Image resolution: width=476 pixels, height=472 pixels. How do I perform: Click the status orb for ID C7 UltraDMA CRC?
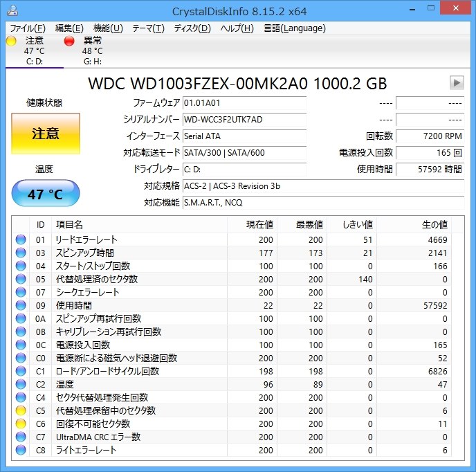[x=21, y=437]
